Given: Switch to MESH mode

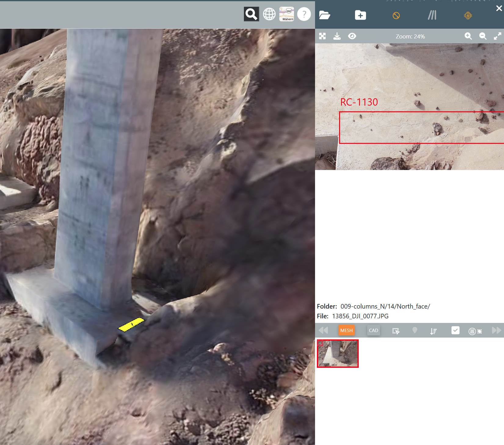Looking at the screenshot, I should pos(346,330).
